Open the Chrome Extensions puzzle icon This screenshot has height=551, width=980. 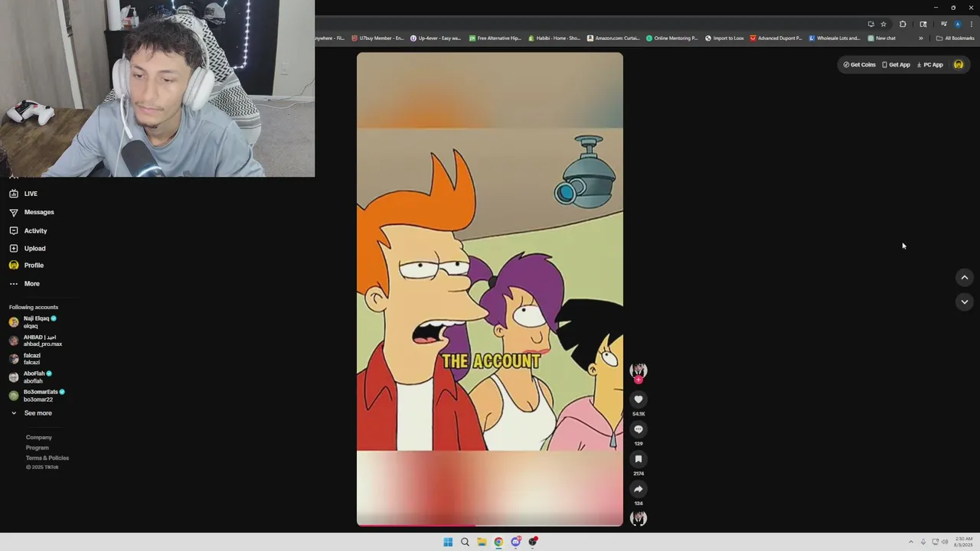click(903, 24)
